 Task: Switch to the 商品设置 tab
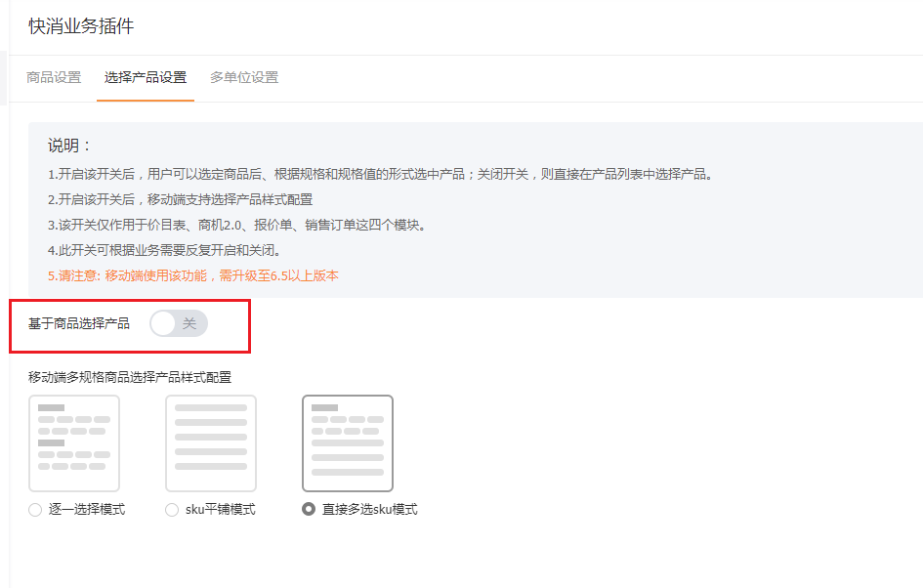tap(54, 77)
